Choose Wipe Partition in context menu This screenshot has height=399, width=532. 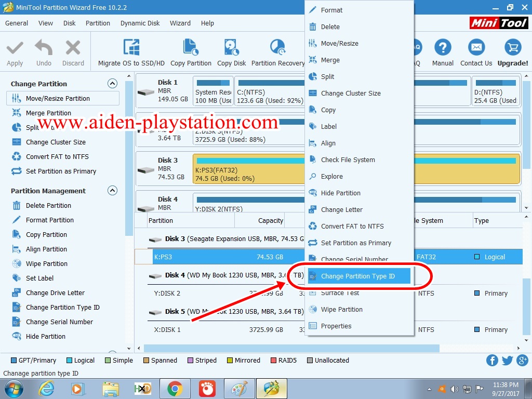click(x=360, y=310)
